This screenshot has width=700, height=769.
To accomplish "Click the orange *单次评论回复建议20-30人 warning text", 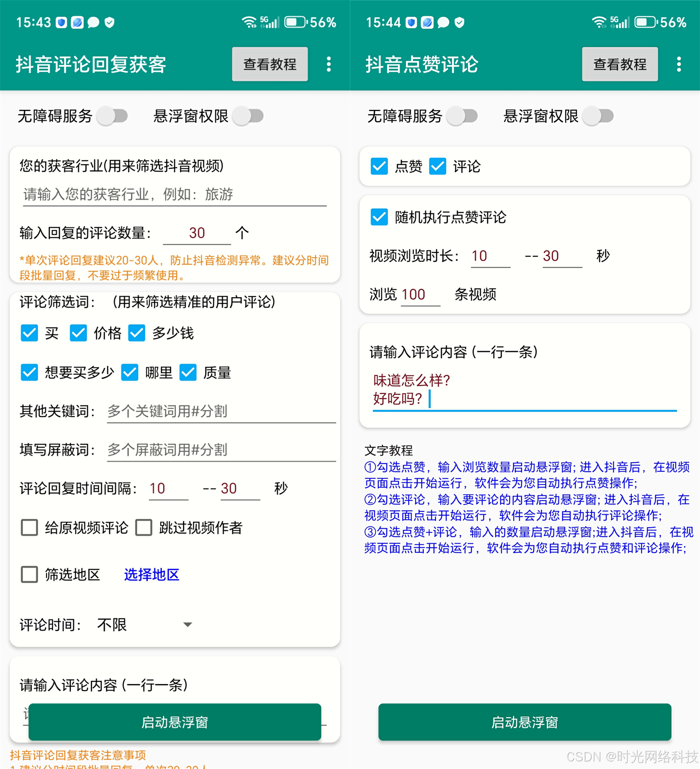I will [x=174, y=268].
